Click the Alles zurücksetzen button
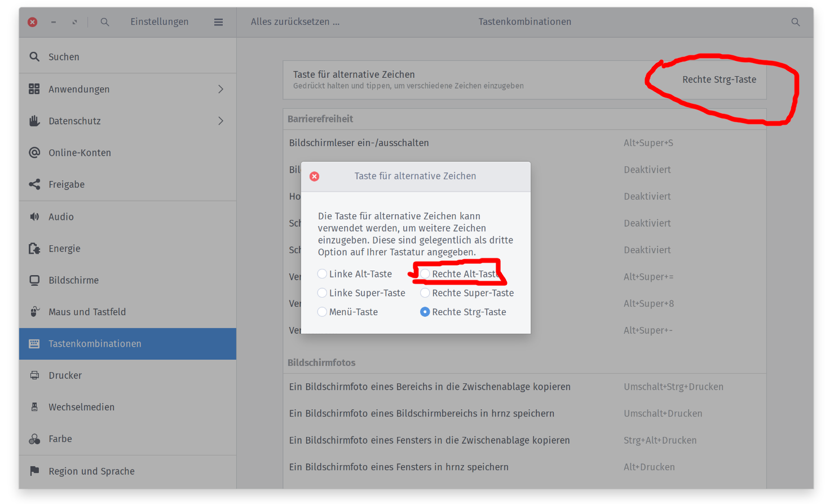The height and width of the screenshot is (504, 825). [295, 22]
